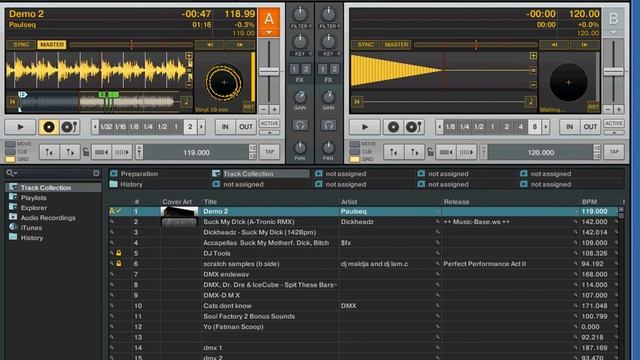The image size is (640, 360).
Task: Zoom in Deck A waveform
Action: coord(189,55)
